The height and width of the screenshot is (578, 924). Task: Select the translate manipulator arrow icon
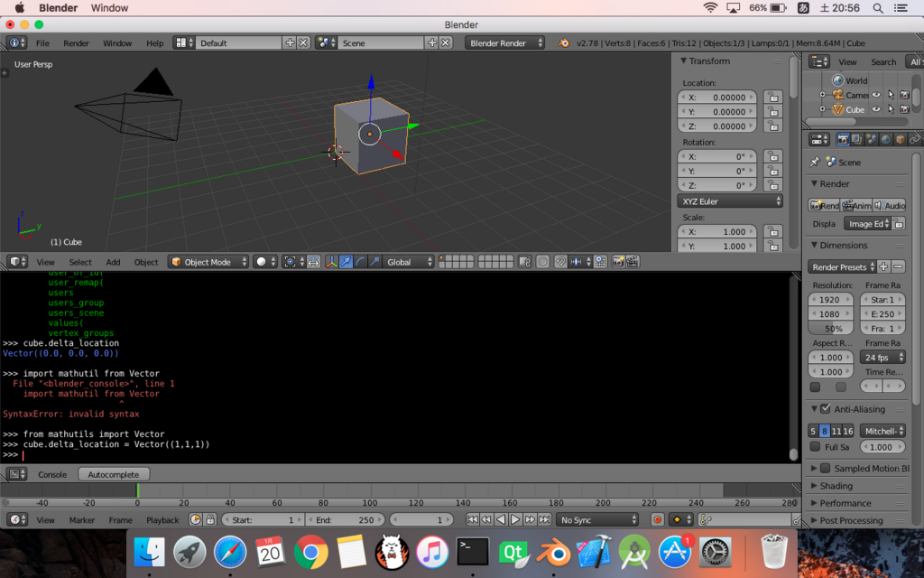pos(346,262)
